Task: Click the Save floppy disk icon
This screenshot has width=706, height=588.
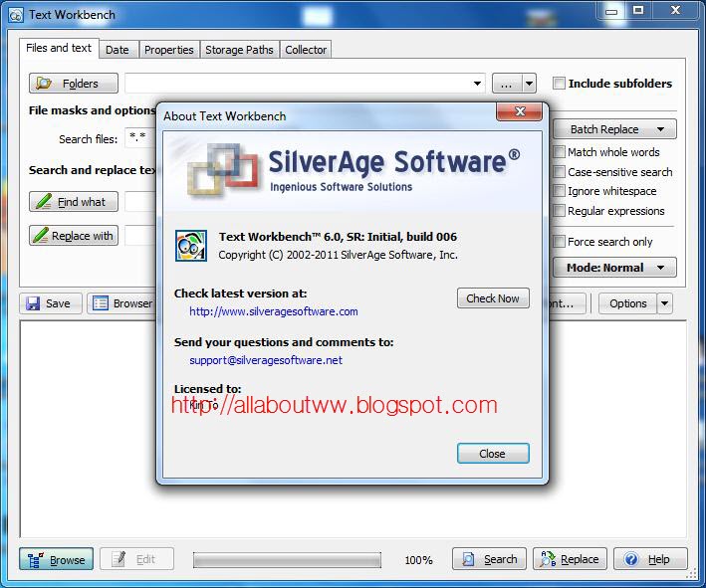Action: 33,303
